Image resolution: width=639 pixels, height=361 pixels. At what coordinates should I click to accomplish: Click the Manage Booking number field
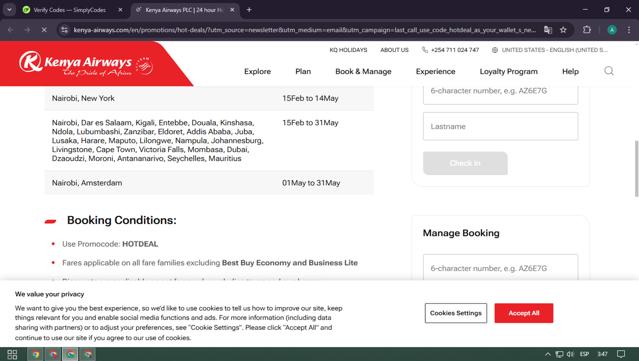[500, 267]
